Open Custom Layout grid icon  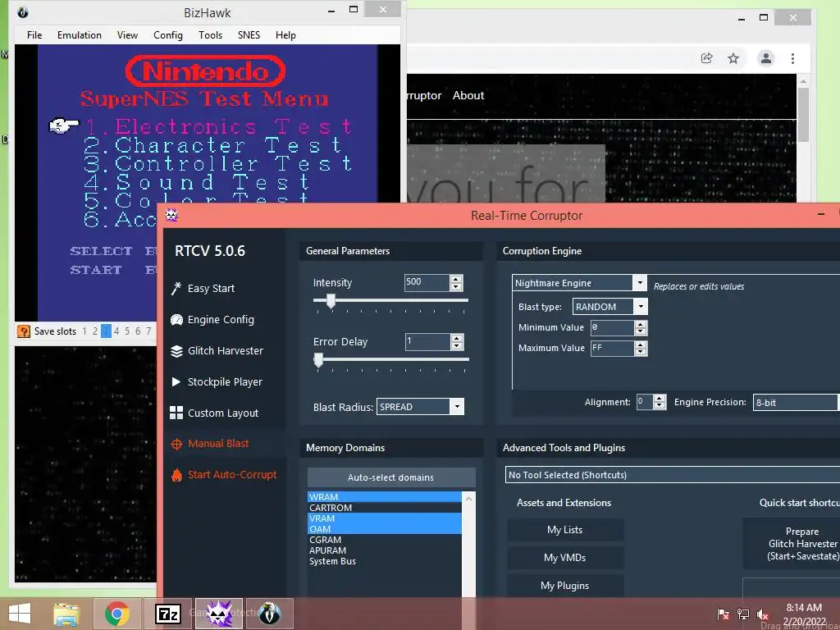pos(176,413)
